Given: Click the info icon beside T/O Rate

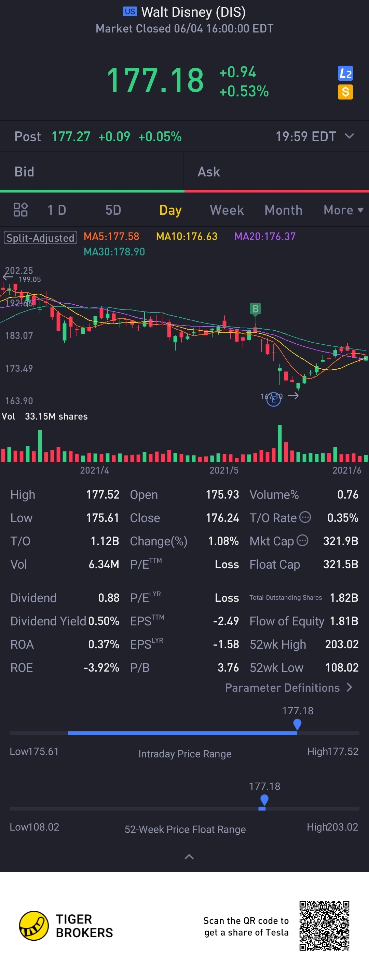Looking at the screenshot, I should tap(305, 517).
